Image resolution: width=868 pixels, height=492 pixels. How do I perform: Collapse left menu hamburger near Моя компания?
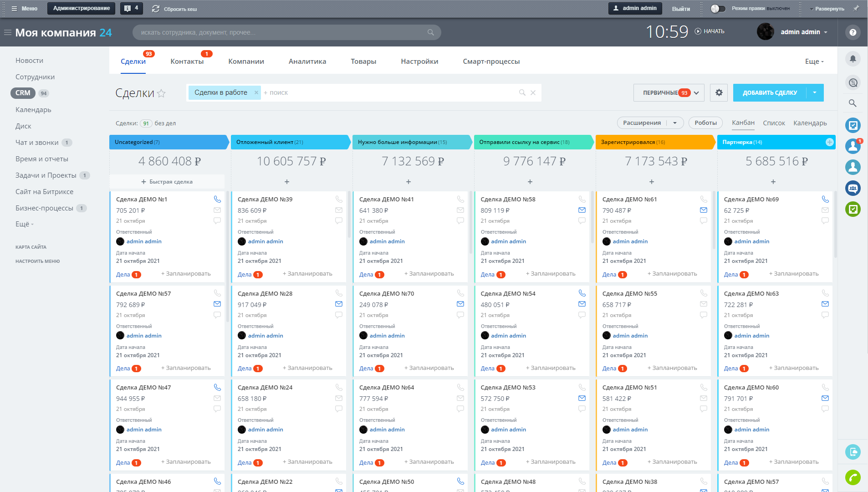[x=8, y=32]
